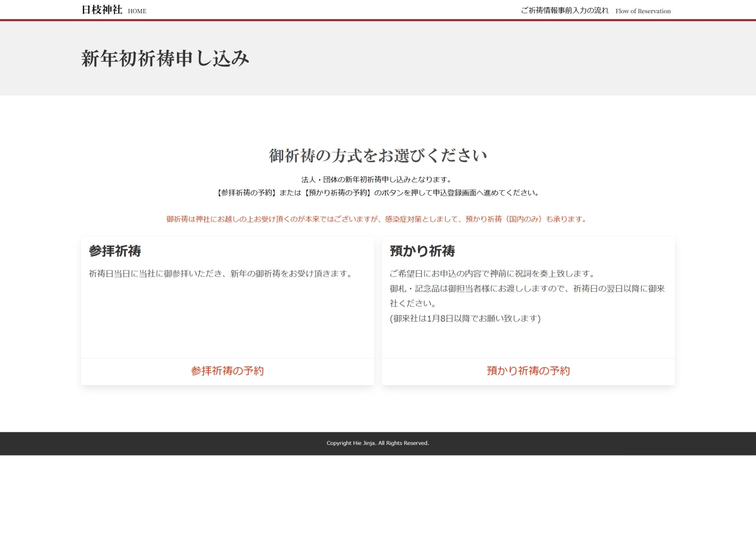
Task: Click the 新年初祈祷申し込み page title
Action: coord(165,59)
